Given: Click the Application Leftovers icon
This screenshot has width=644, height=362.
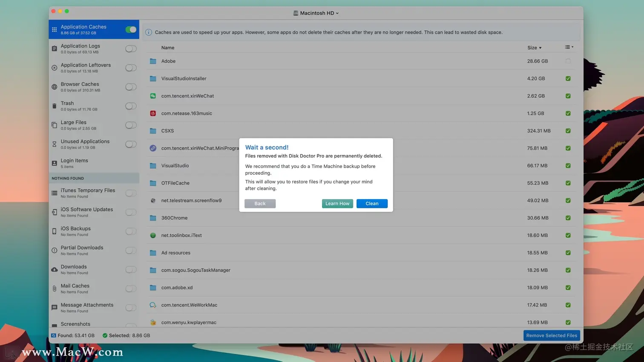Looking at the screenshot, I should 55,68.
